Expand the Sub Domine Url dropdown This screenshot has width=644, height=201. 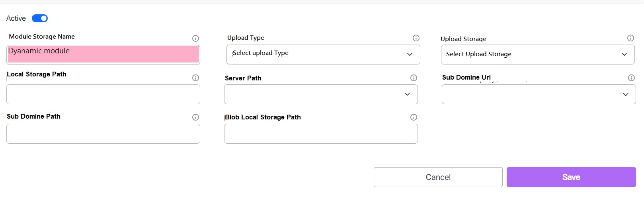[538, 94]
